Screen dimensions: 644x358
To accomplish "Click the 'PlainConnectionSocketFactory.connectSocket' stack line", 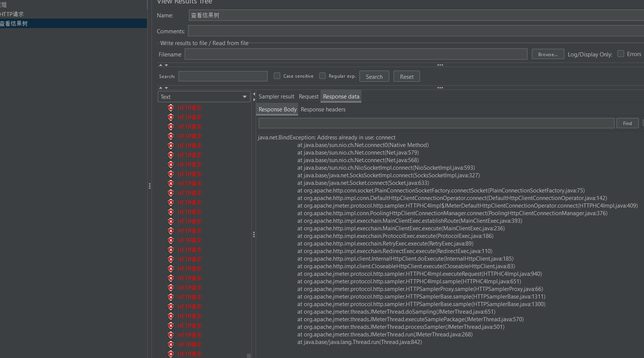I will click(441, 191).
